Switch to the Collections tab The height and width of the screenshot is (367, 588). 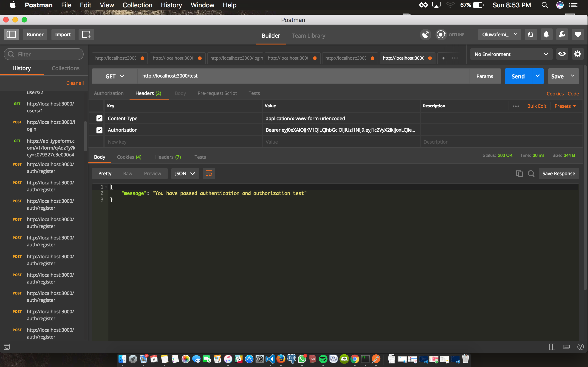(x=66, y=68)
